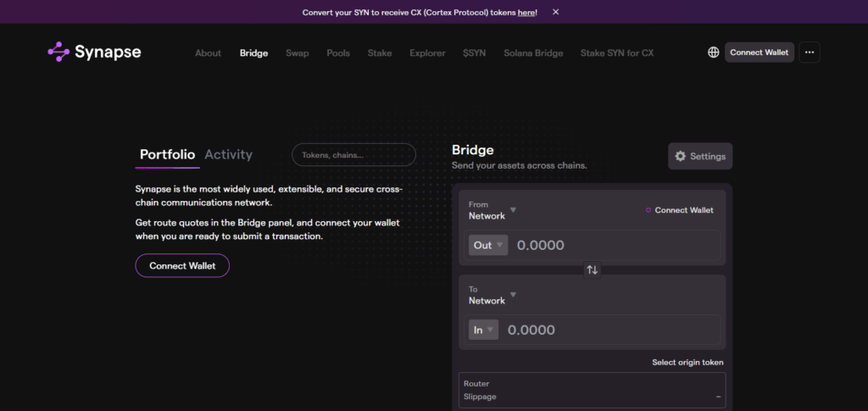The height and width of the screenshot is (411, 868).
Task: Click the Bridge panel heading
Action: pyautogui.click(x=473, y=150)
